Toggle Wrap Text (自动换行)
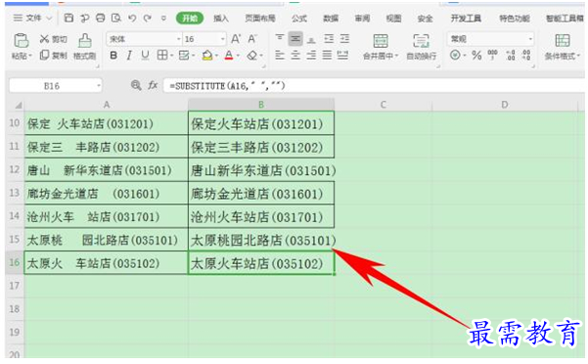Image resolution: width=588 pixels, height=364 pixels. click(x=422, y=47)
